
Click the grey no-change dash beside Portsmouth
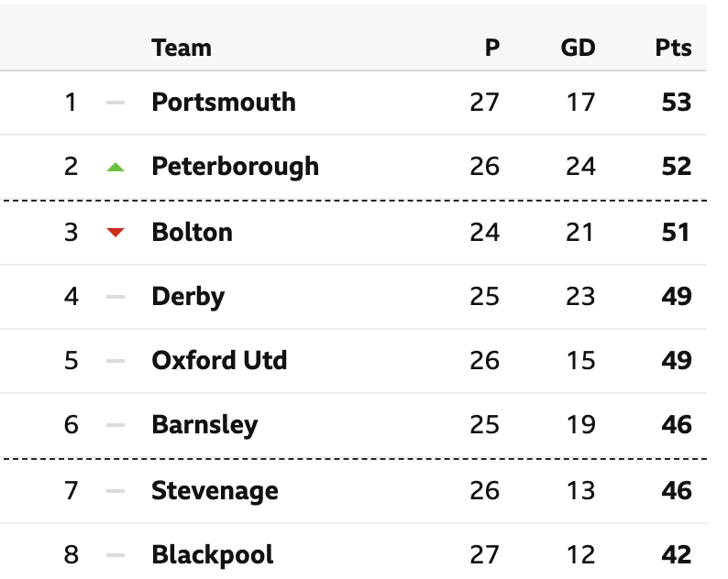(116, 103)
